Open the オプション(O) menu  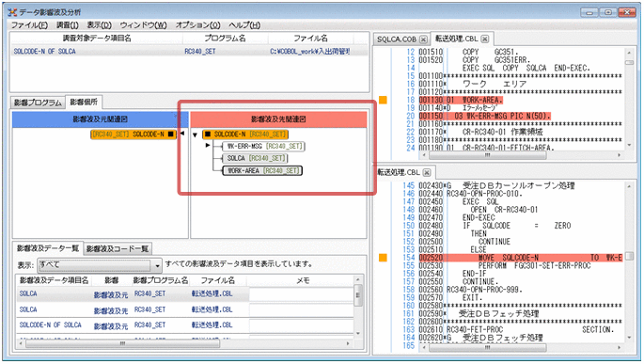(x=198, y=25)
